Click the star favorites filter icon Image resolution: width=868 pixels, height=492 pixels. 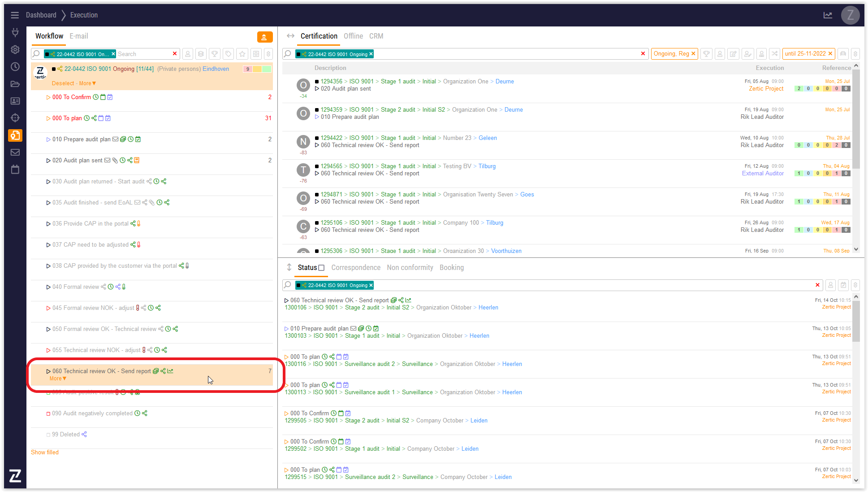tap(242, 54)
